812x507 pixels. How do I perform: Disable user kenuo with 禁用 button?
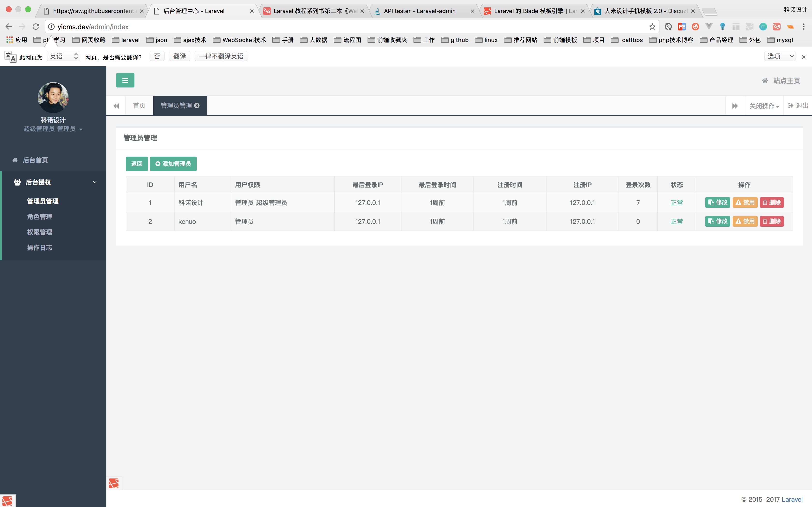[745, 221]
